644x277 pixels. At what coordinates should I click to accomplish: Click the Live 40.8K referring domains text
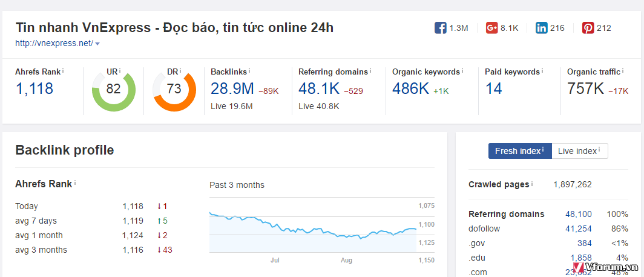(x=319, y=106)
